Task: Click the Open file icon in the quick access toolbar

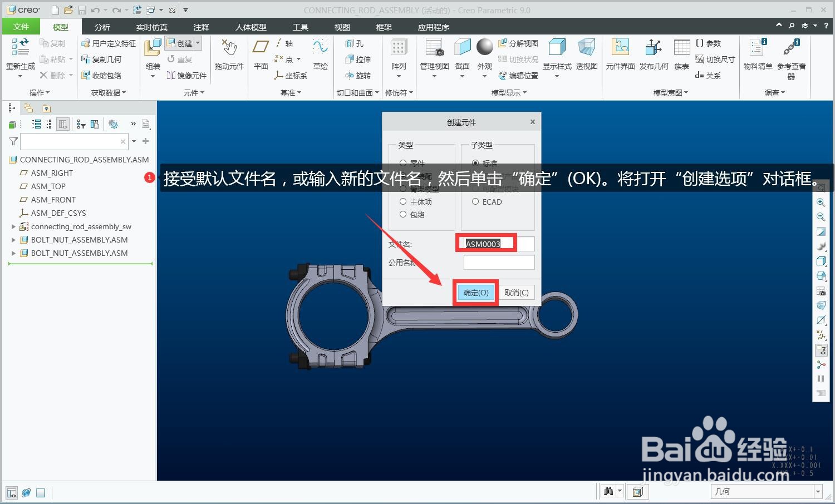Action: pyautogui.click(x=68, y=10)
